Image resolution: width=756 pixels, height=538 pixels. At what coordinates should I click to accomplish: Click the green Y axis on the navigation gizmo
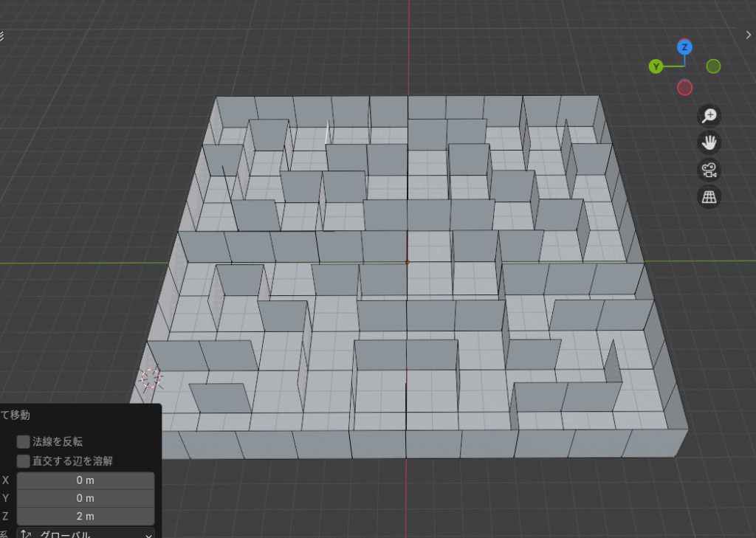click(654, 66)
